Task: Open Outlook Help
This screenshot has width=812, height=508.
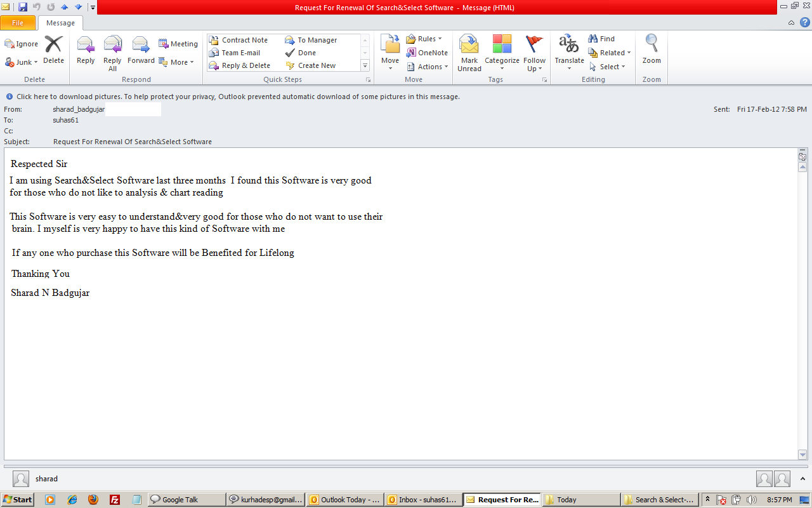Action: [805, 22]
